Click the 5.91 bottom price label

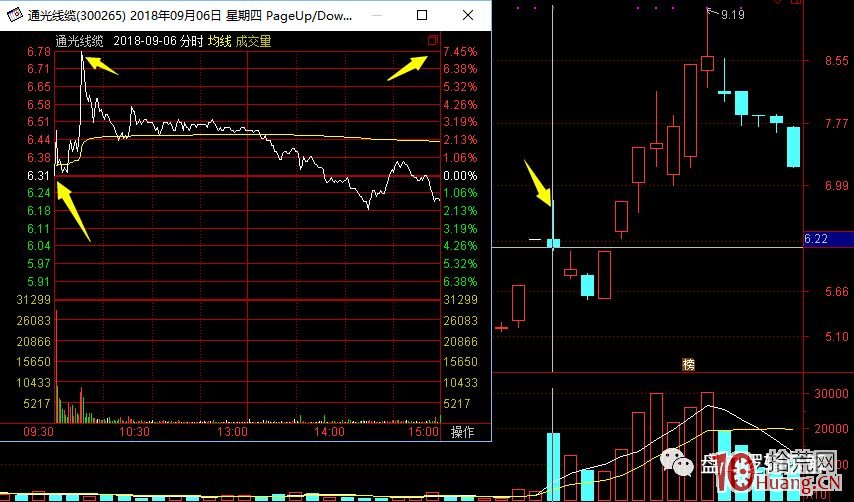39,281
